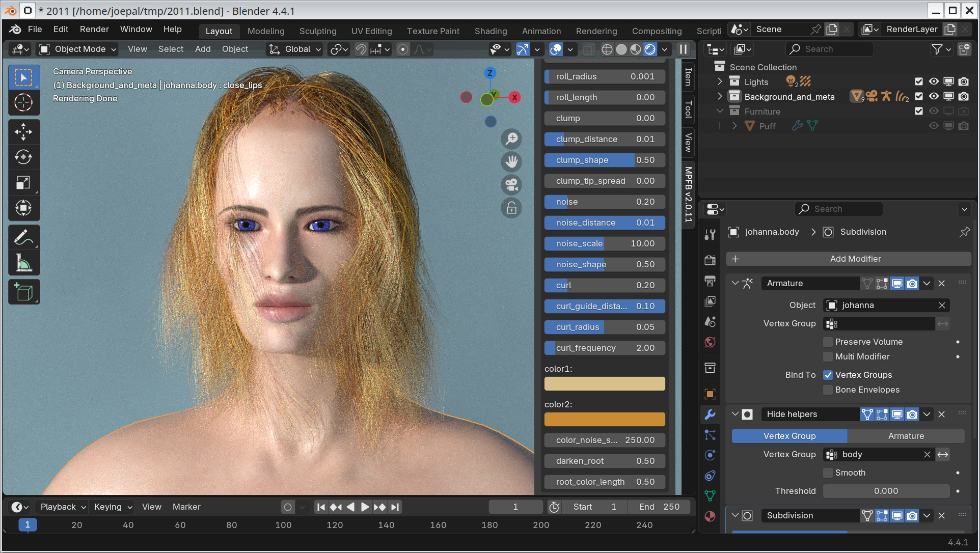
Task: Select the Armature mode button in Hide helpers
Action: tap(906, 436)
